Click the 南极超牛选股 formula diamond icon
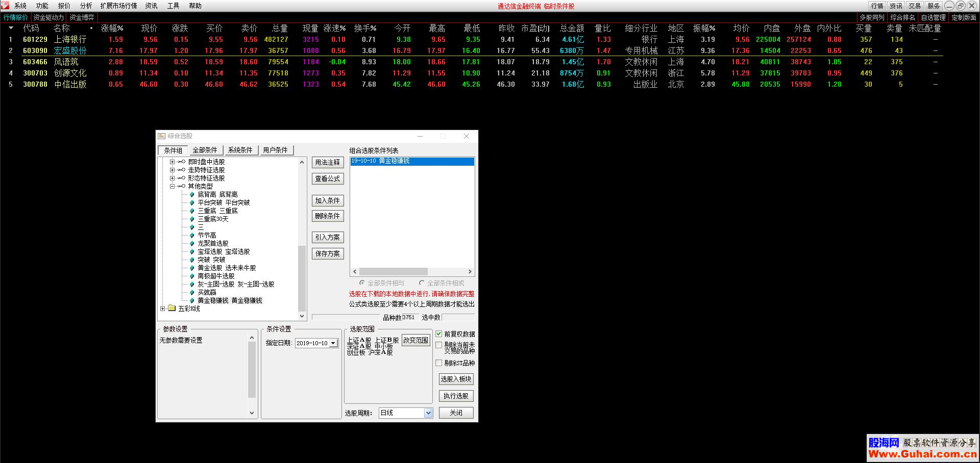This screenshot has height=463, width=980. click(x=192, y=276)
